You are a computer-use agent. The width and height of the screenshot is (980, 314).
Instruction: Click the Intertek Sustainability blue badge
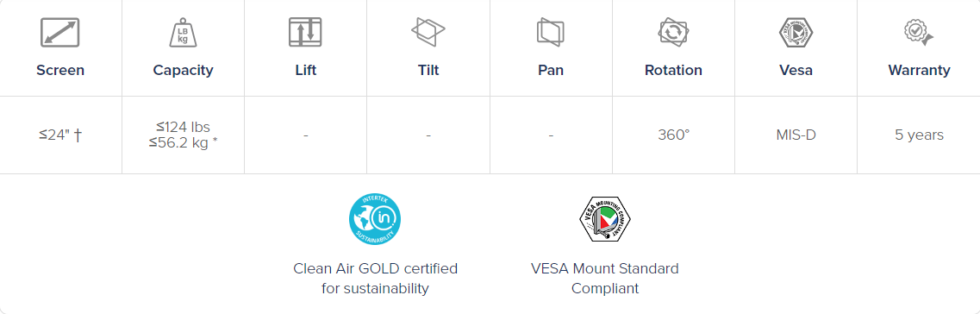point(375,219)
